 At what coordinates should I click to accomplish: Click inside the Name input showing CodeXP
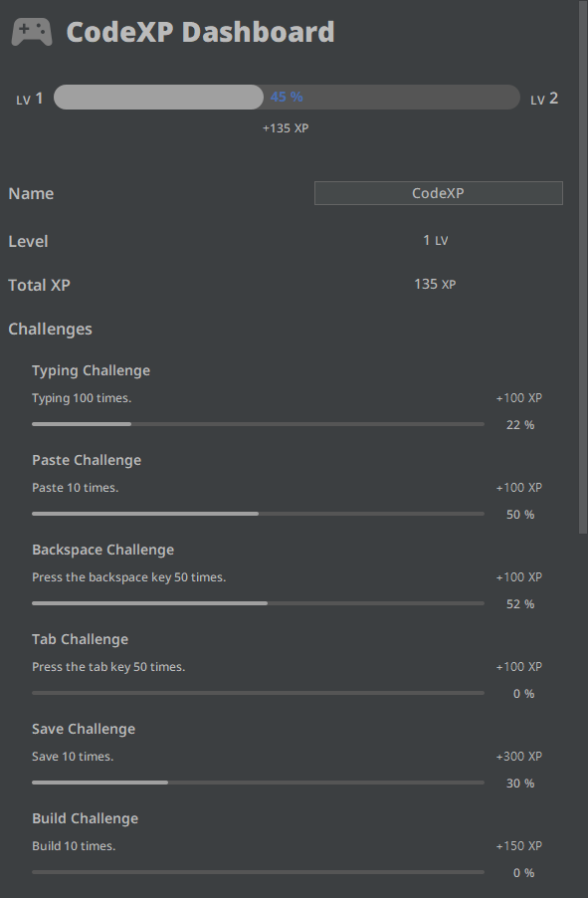coord(438,193)
